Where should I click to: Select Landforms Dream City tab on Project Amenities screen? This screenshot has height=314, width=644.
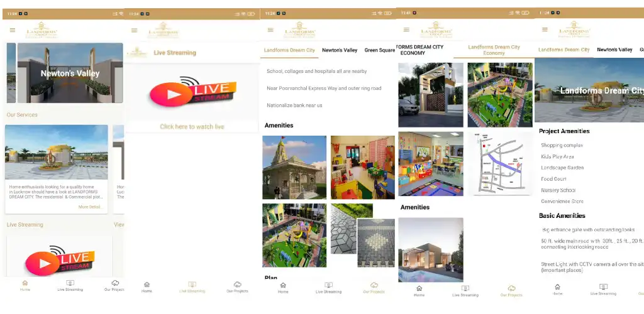click(x=564, y=50)
